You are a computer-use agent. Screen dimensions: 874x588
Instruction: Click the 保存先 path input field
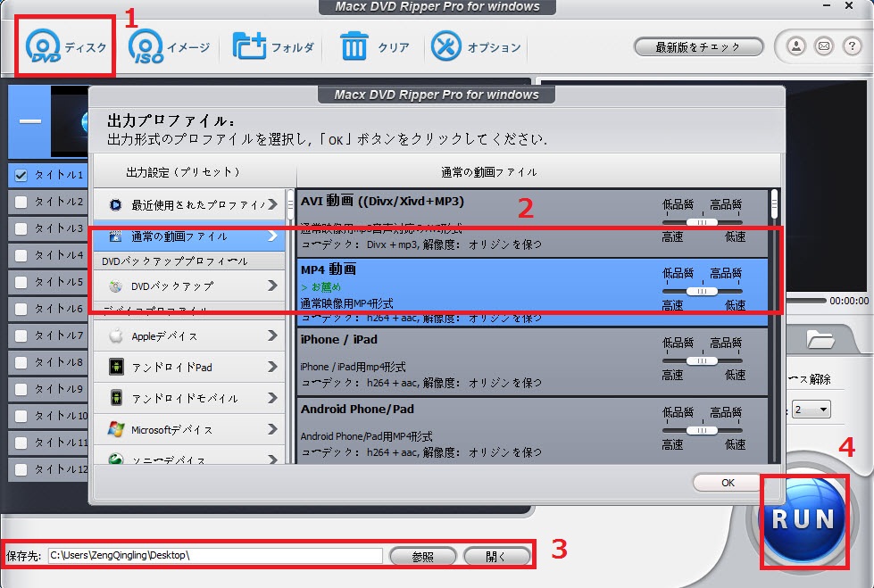click(x=215, y=556)
